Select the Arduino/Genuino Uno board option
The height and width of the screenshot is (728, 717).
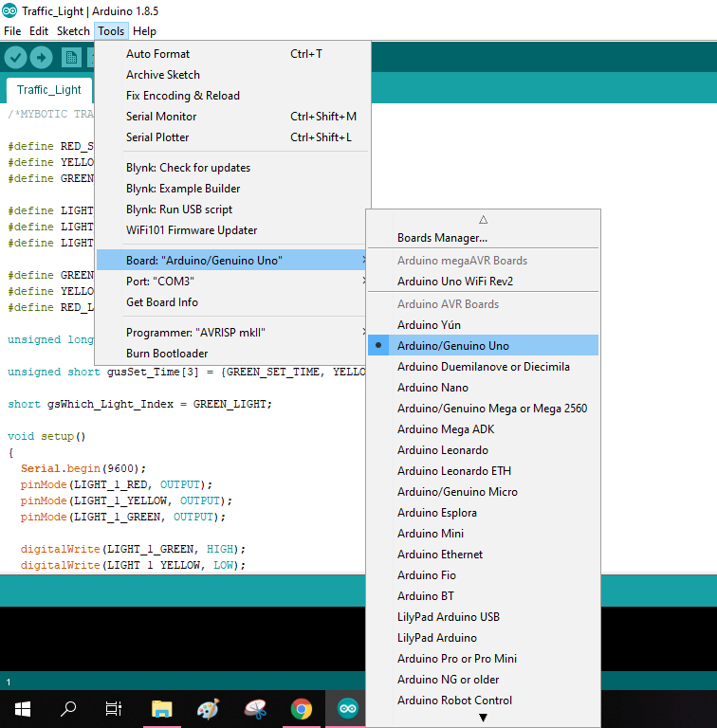pos(483,345)
